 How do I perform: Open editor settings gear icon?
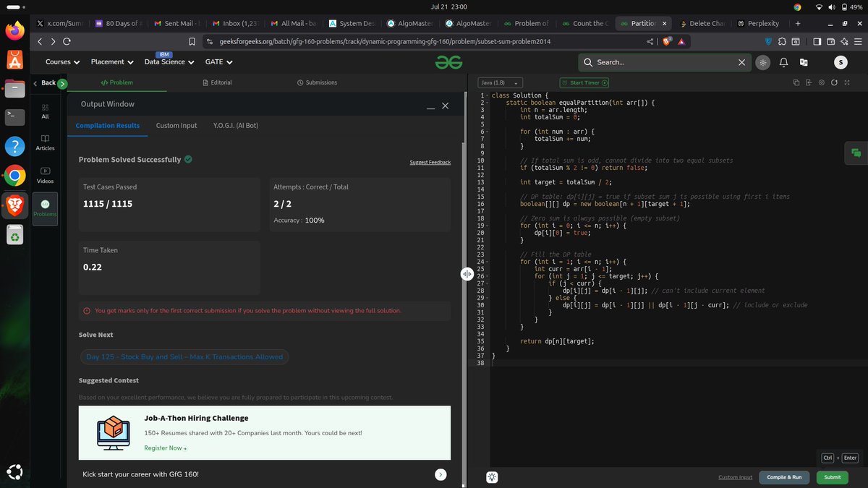pyautogui.click(x=822, y=82)
